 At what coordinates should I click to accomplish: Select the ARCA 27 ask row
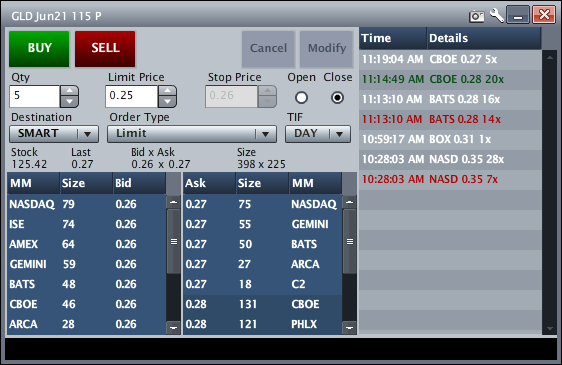click(x=262, y=264)
